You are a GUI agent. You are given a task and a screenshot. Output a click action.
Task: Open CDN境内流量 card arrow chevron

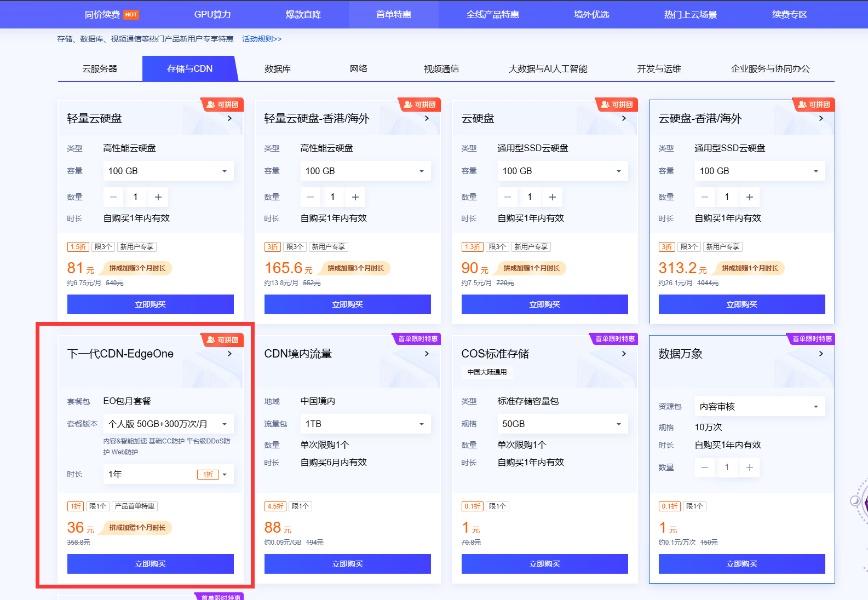(427, 354)
